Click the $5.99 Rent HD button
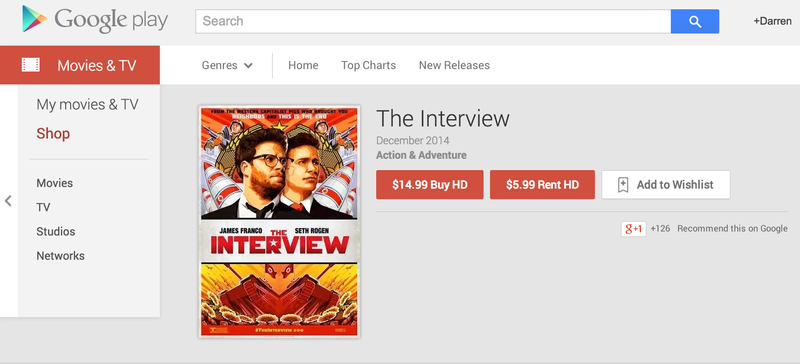 [x=542, y=185]
